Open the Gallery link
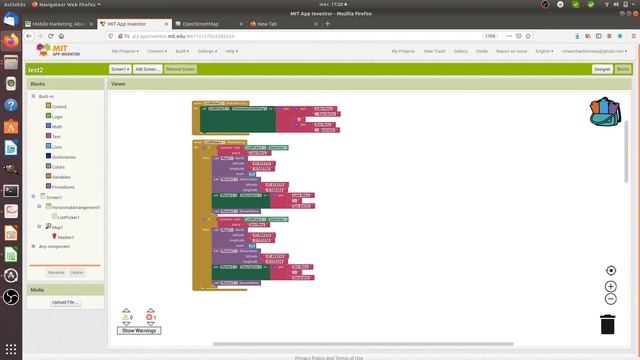The image size is (640, 360). click(x=460, y=51)
